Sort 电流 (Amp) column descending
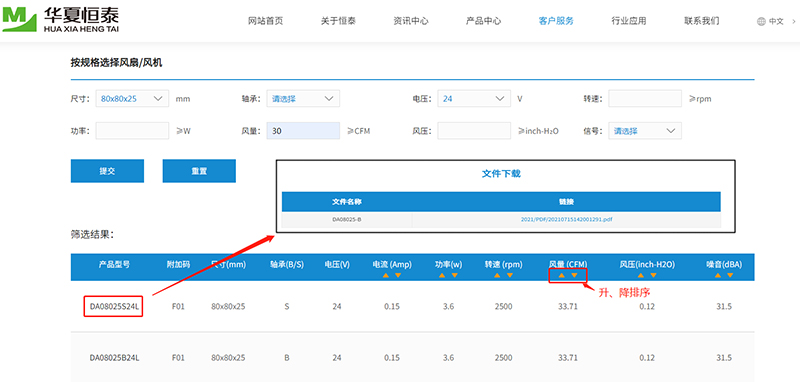 click(398, 275)
